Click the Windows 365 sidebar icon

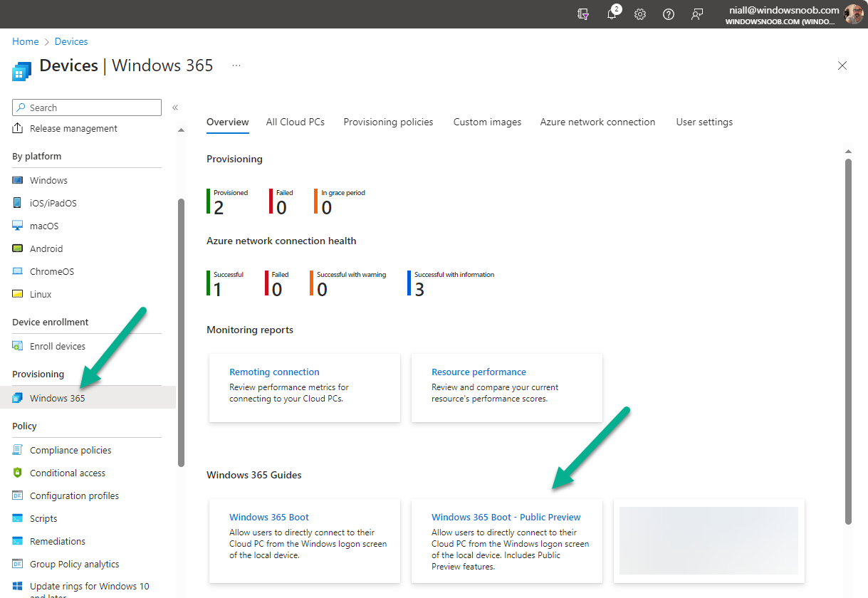(18, 398)
